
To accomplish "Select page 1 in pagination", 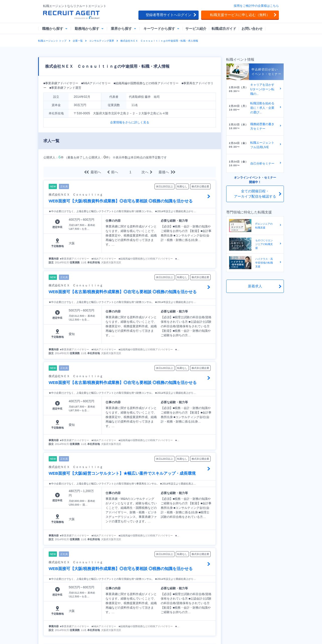I will pyautogui.click(x=130, y=172).
